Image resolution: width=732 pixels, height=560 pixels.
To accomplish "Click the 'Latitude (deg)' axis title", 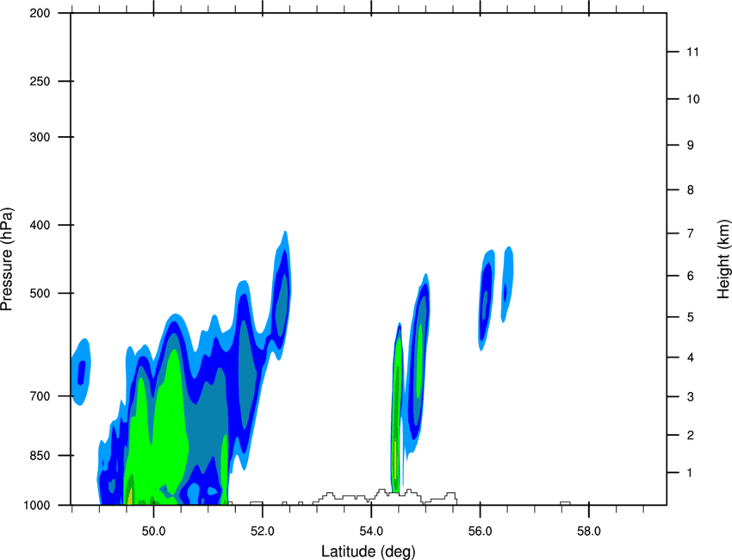I will click(369, 551).
